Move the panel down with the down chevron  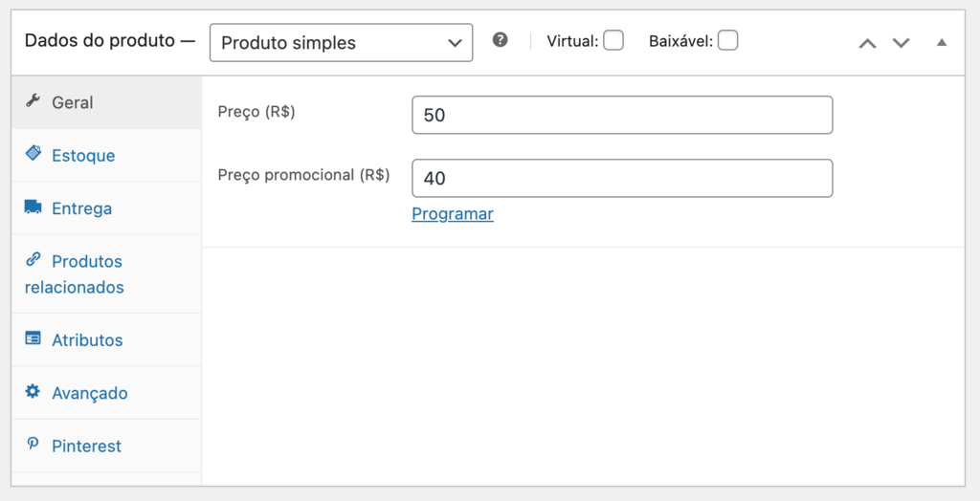coord(901,43)
